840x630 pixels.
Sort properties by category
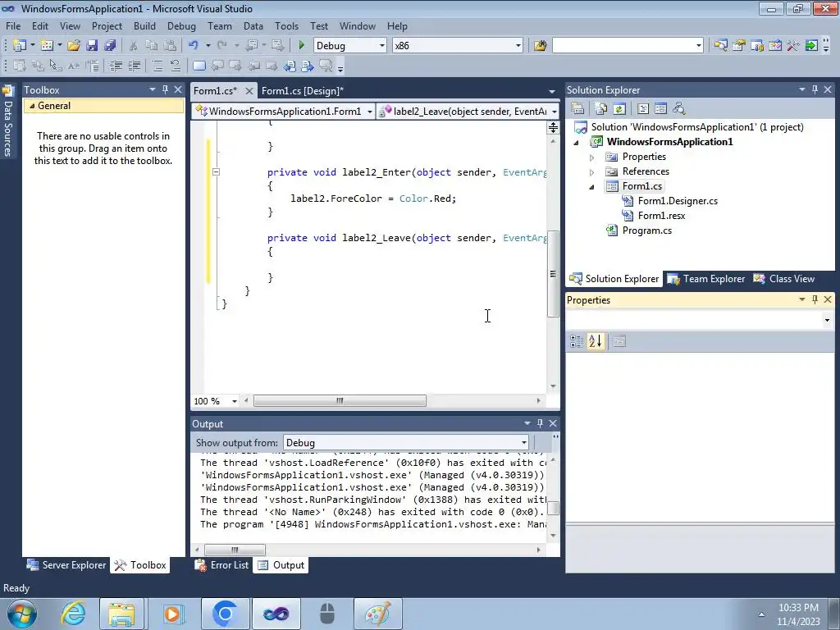point(577,340)
